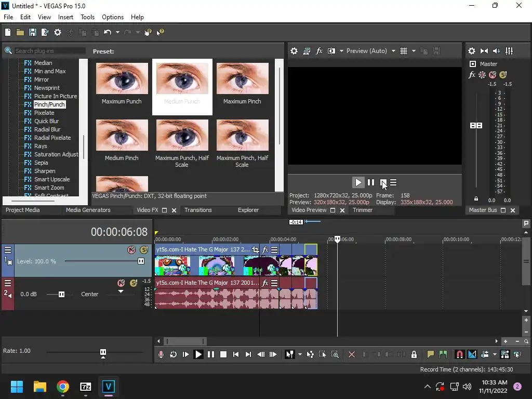
Task: Save the project with the floppy icon
Action: pos(33,32)
